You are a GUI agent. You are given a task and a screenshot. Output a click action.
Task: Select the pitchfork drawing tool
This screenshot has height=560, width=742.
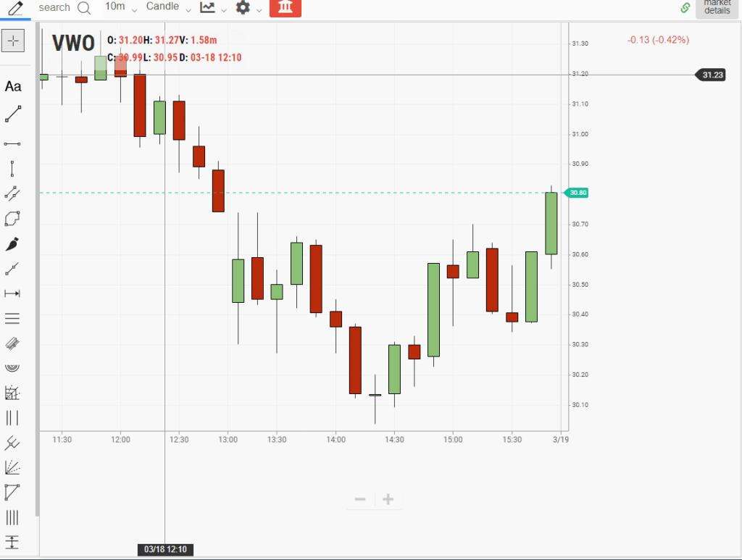pyautogui.click(x=12, y=443)
